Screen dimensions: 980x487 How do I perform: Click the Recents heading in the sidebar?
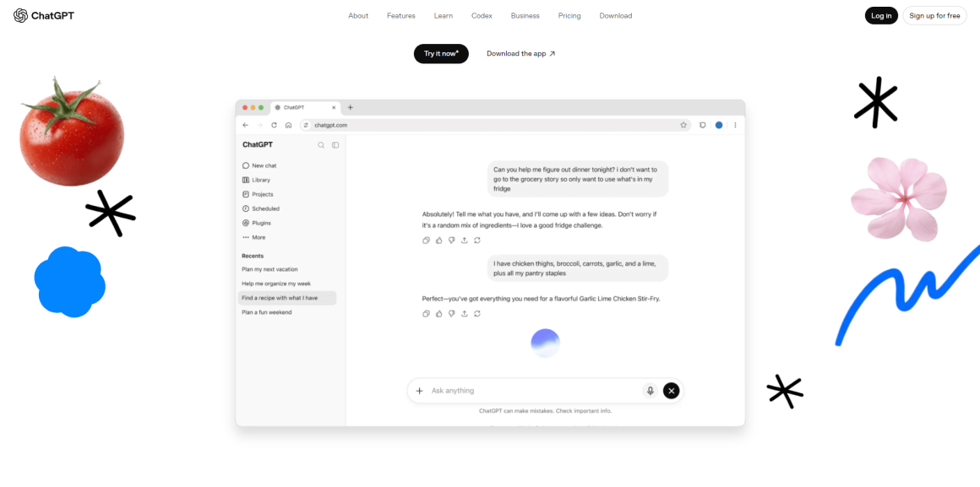click(253, 256)
